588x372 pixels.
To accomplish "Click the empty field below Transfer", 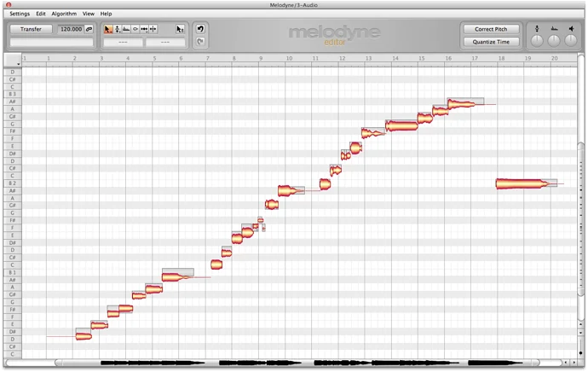I will [x=51, y=42].
